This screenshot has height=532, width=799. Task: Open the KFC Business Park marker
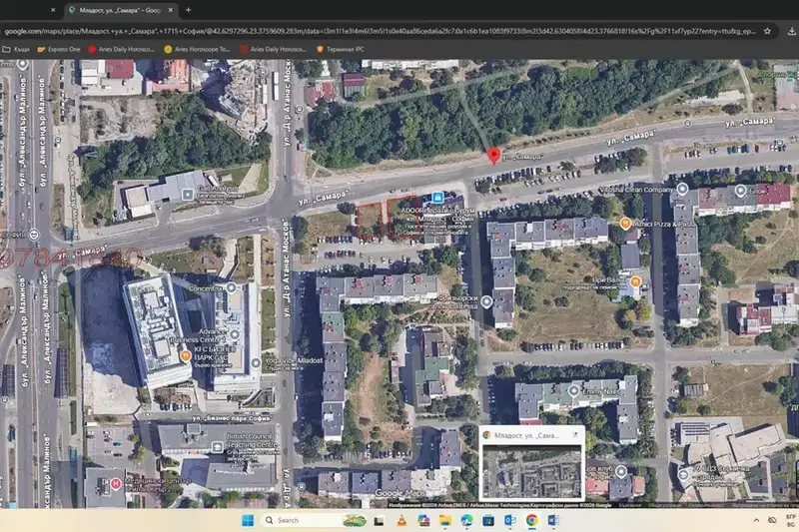(186, 356)
